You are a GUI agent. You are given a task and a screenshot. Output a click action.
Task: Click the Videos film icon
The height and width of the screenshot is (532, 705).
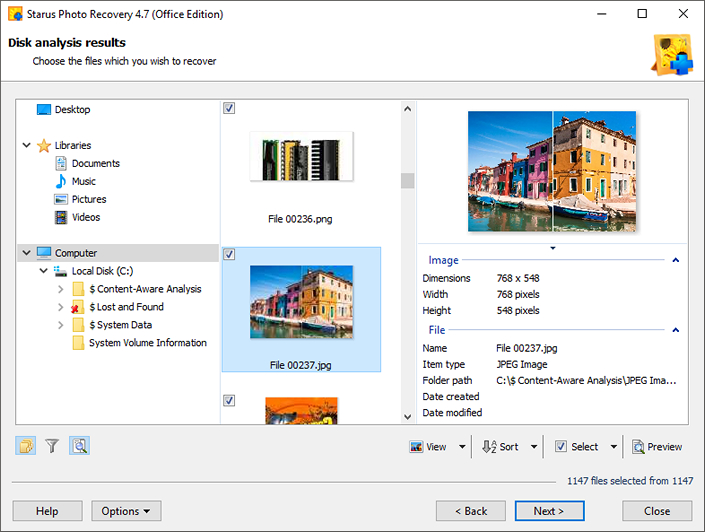pyautogui.click(x=61, y=217)
